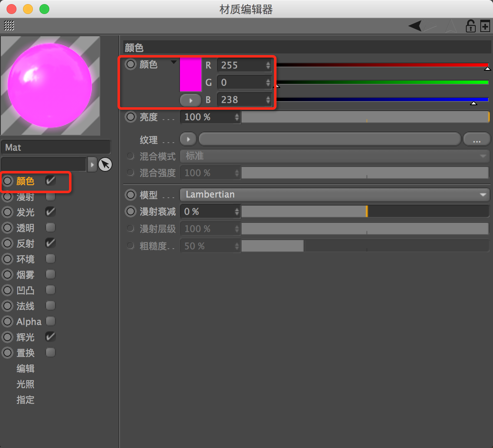The height and width of the screenshot is (448, 493).
Task: Enable the 烟雾 channel checkbox
Action: tap(50, 274)
